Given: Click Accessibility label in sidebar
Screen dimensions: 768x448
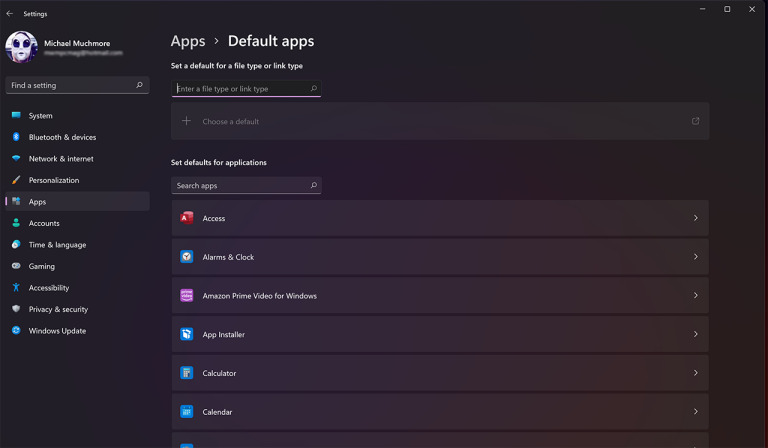Looking at the screenshot, I should (49, 288).
